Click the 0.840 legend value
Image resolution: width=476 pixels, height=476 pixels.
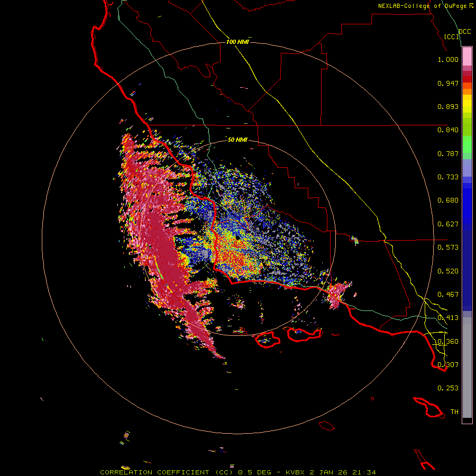(x=448, y=130)
